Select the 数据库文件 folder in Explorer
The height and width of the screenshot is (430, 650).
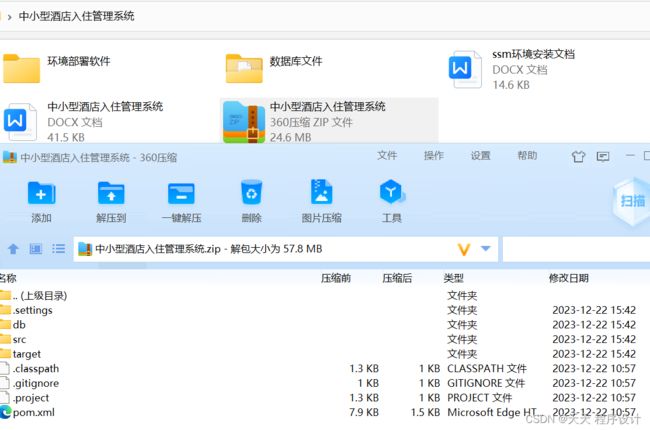[295, 61]
